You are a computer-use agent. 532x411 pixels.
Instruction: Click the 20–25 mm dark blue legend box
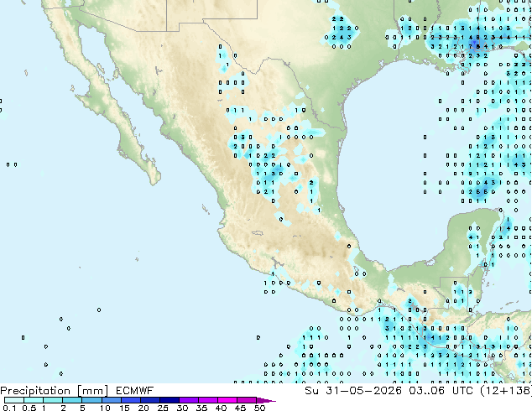coord(149,400)
